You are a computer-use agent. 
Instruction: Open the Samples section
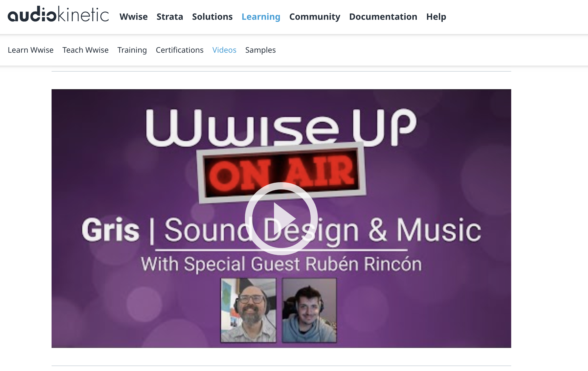[x=261, y=50]
